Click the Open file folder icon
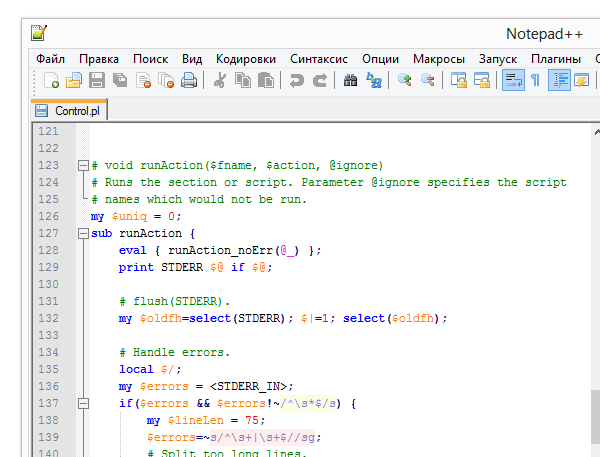 pyautogui.click(x=73, y=81)
